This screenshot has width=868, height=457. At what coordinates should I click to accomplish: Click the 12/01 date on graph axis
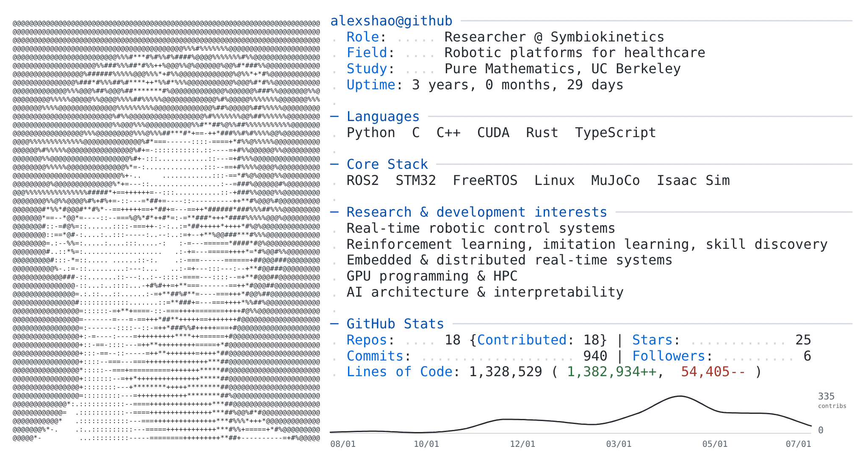click(x=522, y=444)
